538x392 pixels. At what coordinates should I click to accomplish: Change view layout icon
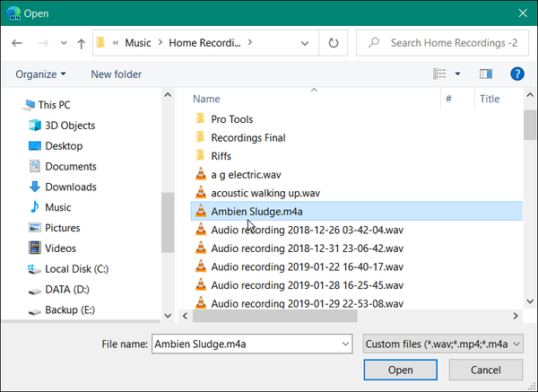(x=439, y=74)
